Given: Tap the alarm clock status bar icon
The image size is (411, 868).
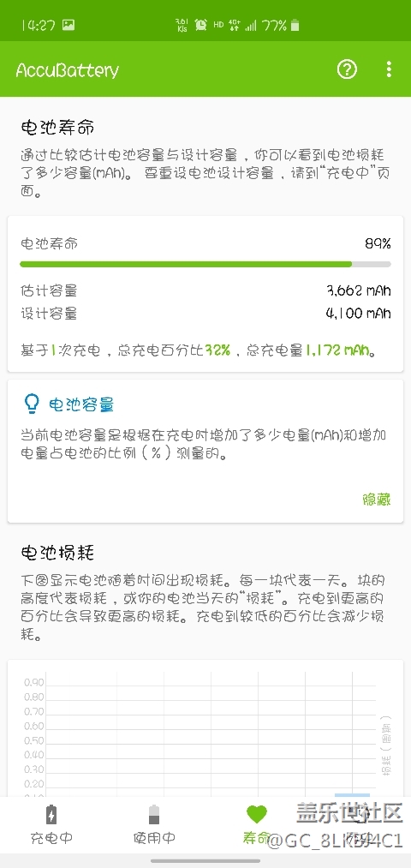Looking at the screenshot, I should click(x=201, y=25).
